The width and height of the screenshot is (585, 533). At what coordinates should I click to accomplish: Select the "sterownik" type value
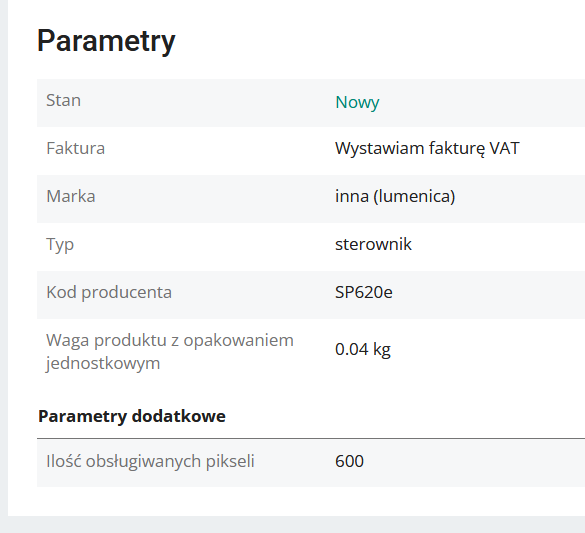[x=373, y=244]
